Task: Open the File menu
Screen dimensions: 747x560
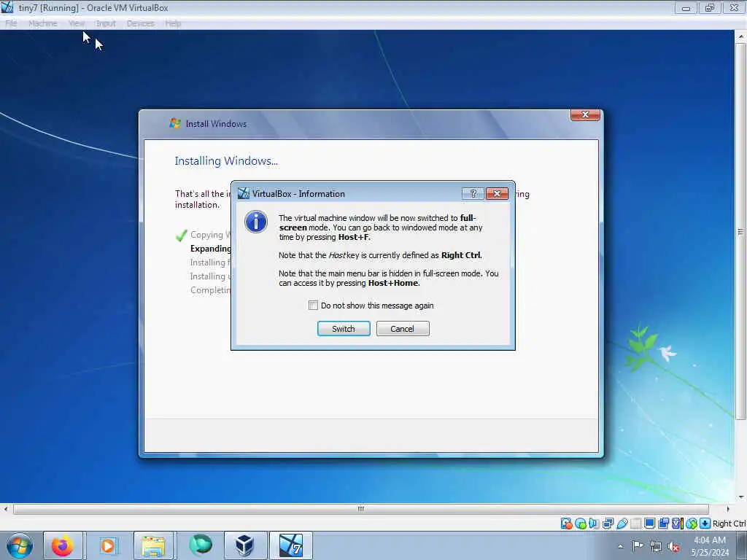Action: click(x=11, y=23)
